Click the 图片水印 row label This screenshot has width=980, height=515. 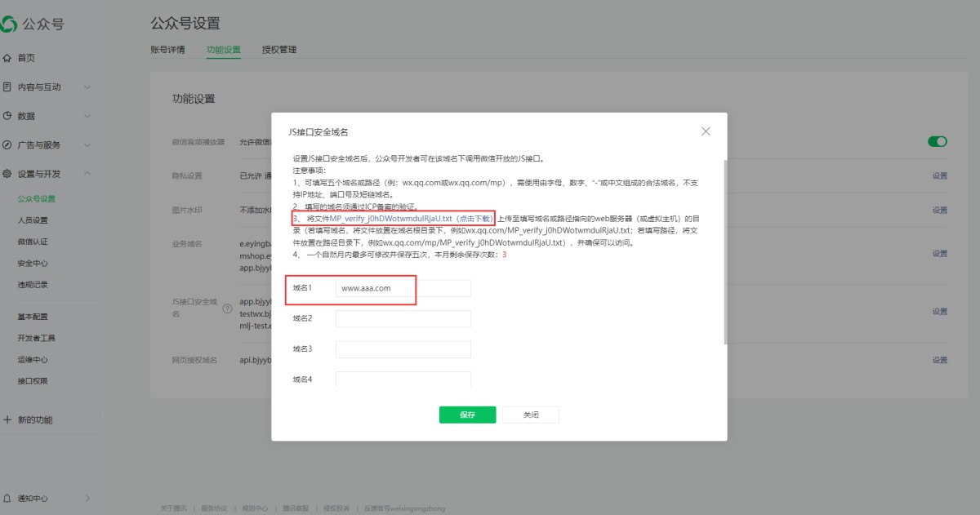click(187, 210)
